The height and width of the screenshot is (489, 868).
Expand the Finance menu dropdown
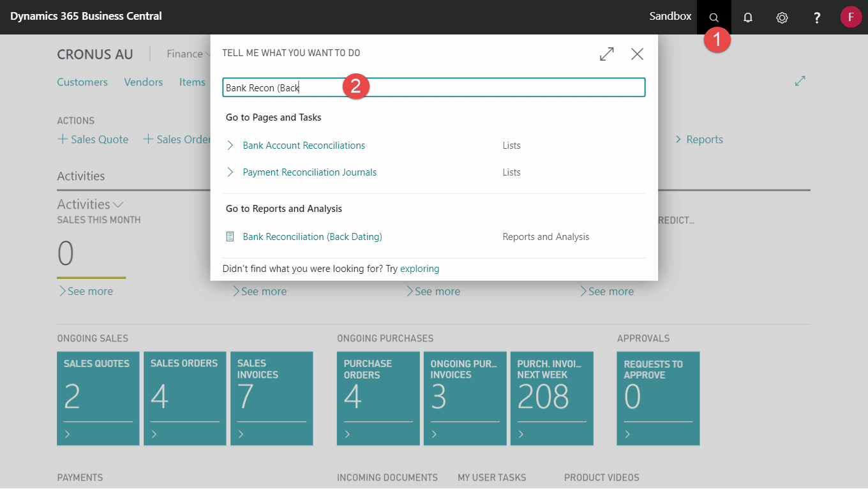[x=189, y=54]
